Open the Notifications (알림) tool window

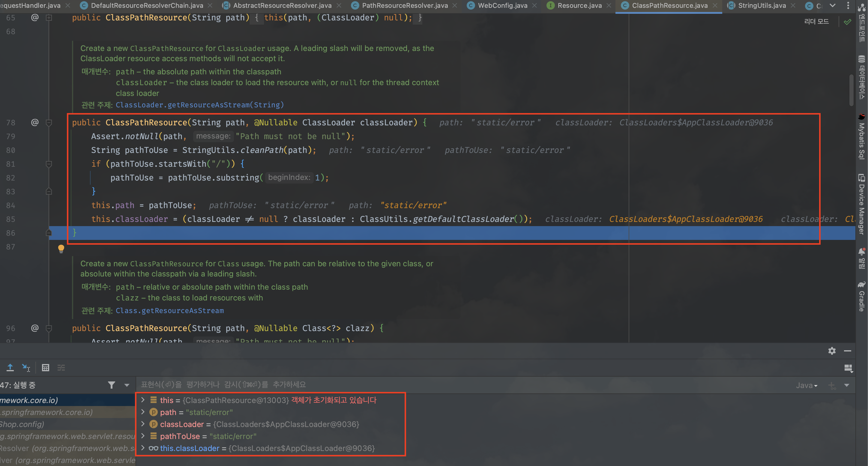point(862,258)
